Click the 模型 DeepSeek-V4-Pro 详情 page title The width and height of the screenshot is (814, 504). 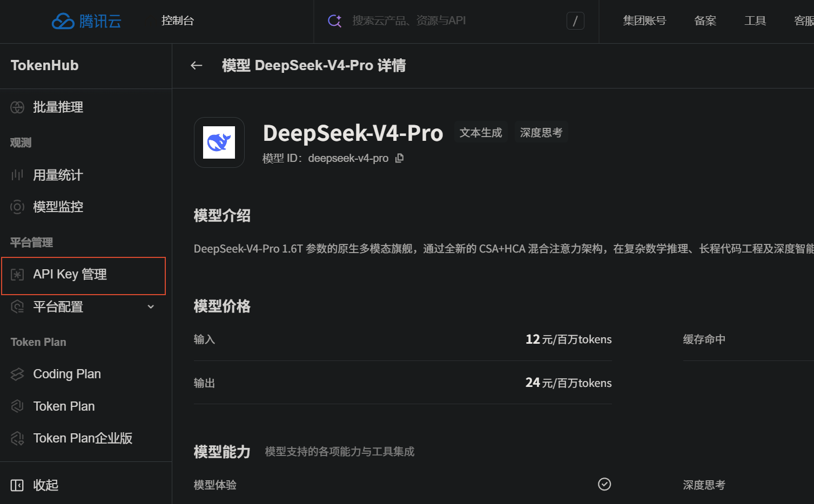[314, 65]
